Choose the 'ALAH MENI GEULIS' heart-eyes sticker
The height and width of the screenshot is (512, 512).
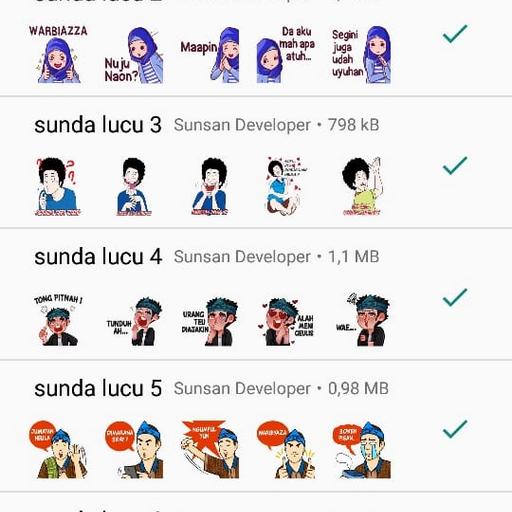click(x=286, y=321)
